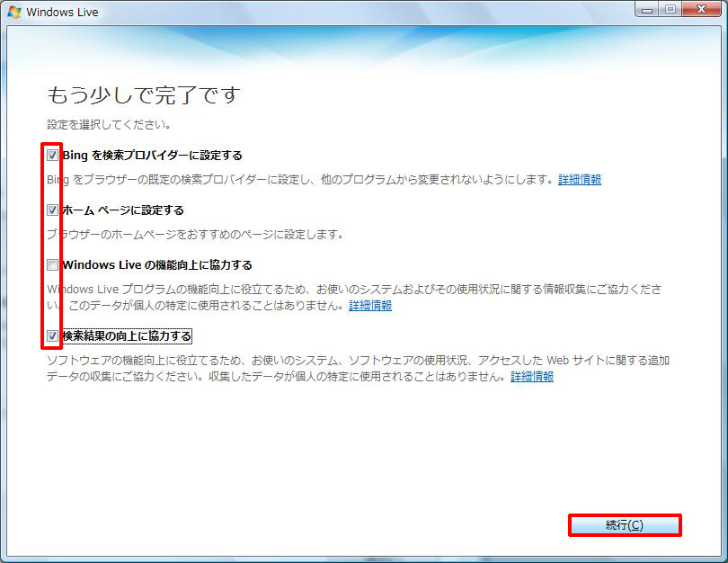
Task: Click the Windows Live の機能向上に協力する label
Action: coord(157,264)
